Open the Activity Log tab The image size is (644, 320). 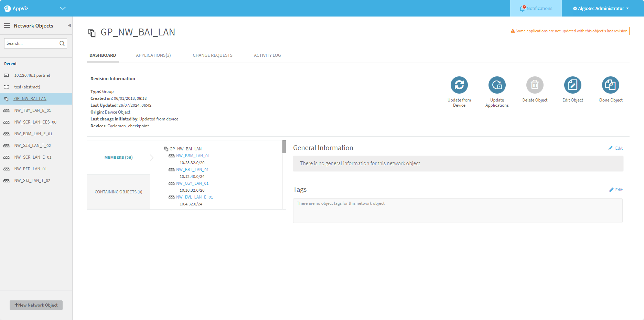tap(267, 55)
